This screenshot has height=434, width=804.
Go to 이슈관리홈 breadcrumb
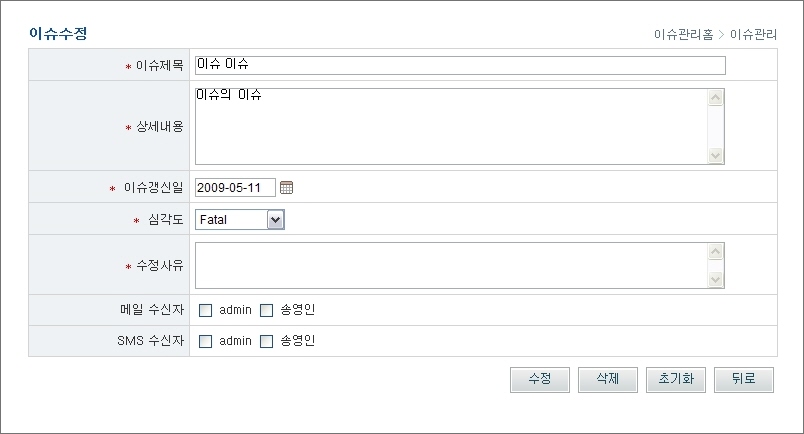coord(683,34)
